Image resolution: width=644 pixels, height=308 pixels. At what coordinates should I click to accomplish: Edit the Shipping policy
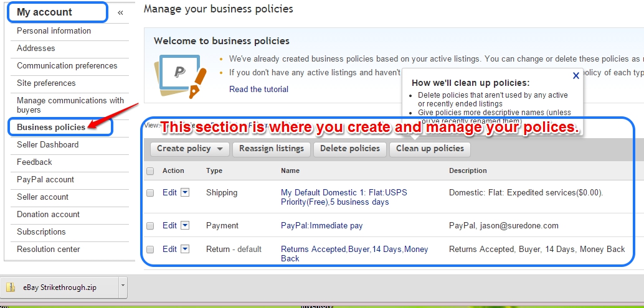click(169, 192)
